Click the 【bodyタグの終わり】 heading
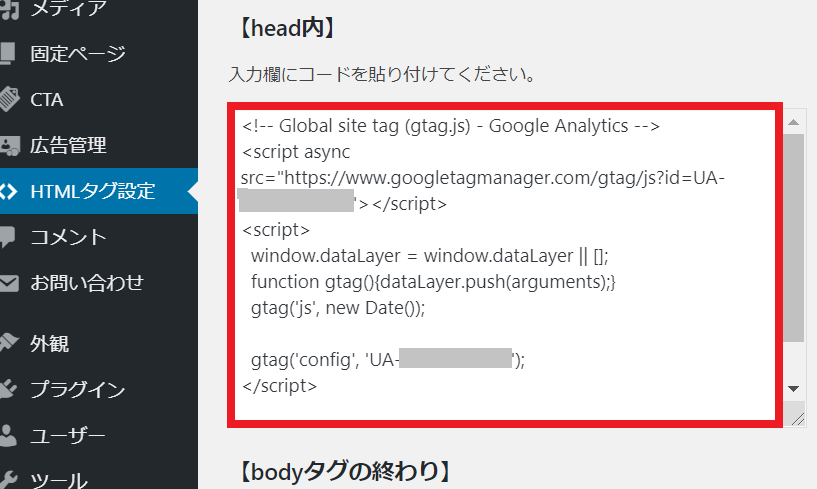 coord(344,472)
